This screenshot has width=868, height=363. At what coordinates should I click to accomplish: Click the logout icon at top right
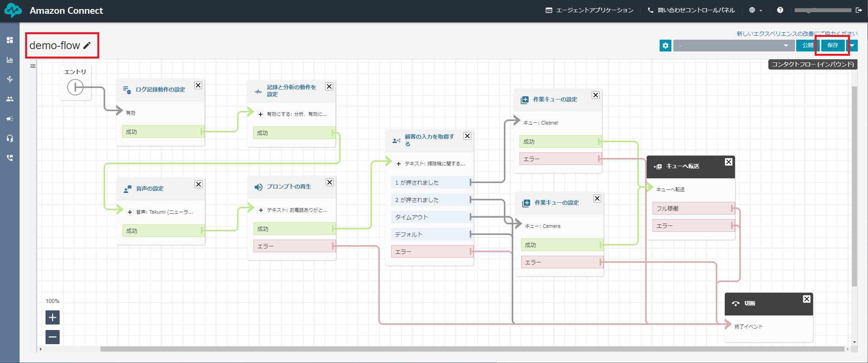pyautogui.click(x=859, y=10)
